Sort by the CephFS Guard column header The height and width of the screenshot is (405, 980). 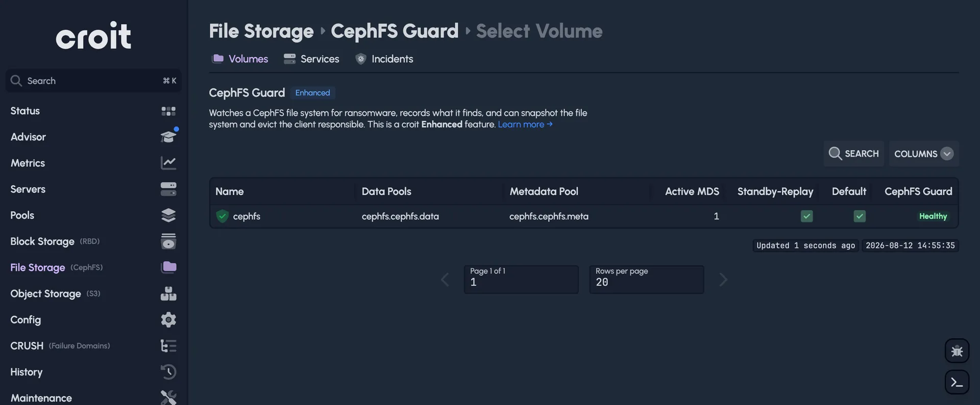[918, 192]
